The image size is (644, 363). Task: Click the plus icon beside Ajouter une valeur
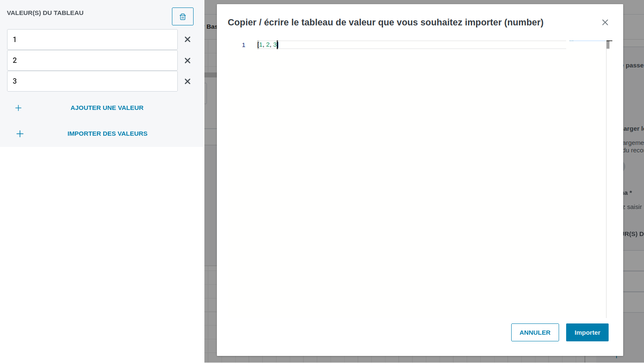click(x=18, y=108)
